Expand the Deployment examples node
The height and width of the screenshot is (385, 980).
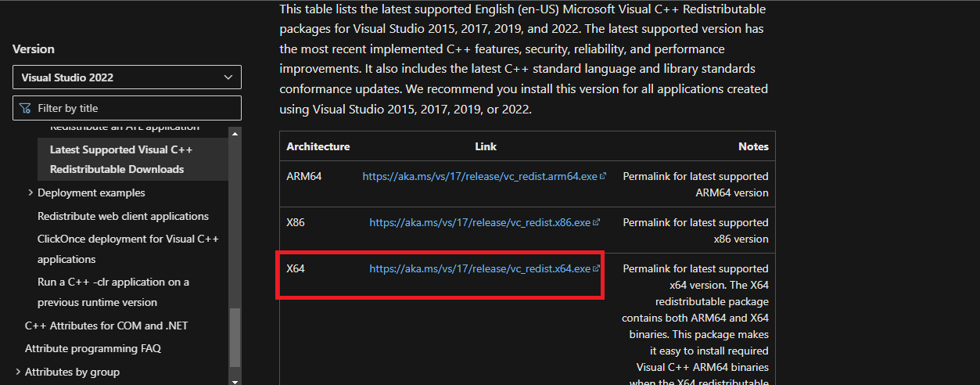point(31,193)
